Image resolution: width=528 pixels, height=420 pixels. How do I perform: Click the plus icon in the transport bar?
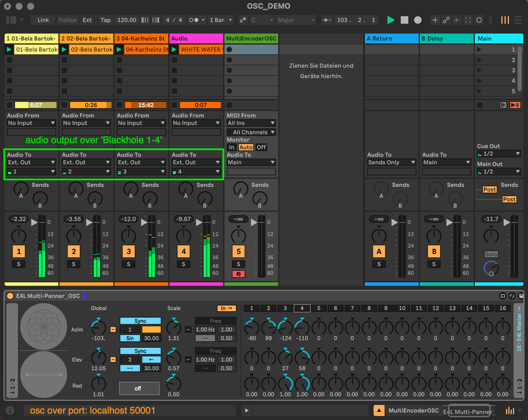tap(435, 20)
